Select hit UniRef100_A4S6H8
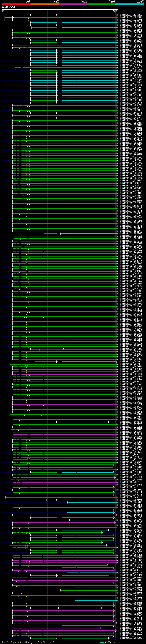This screenshot has height=644, width=146. pos(131,32)
